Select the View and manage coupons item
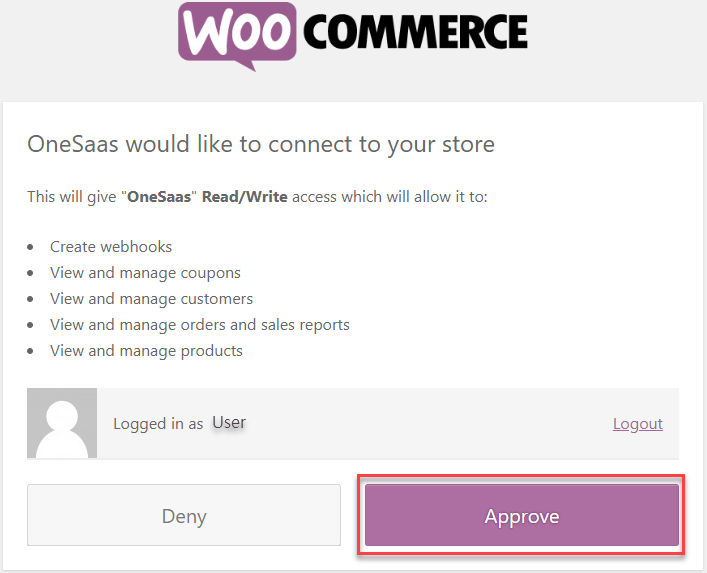This screenshot has height=573, width=707. pos(145,273)
